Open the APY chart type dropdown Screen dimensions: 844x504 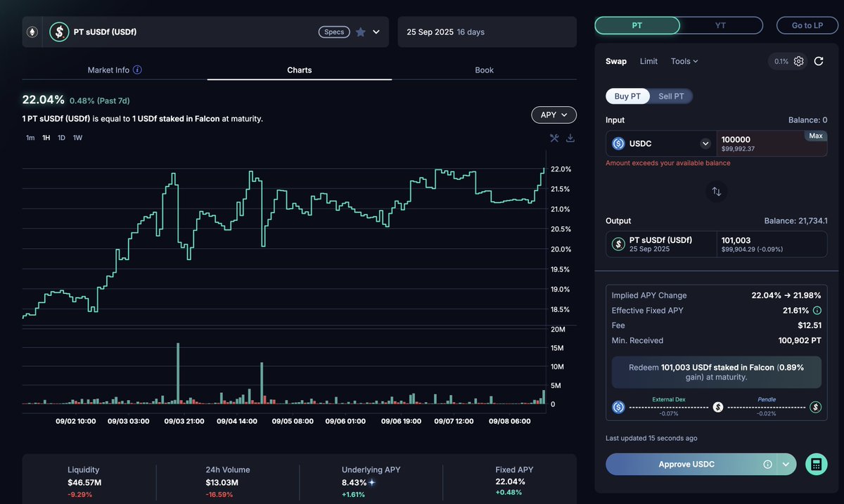pos(554,115)
